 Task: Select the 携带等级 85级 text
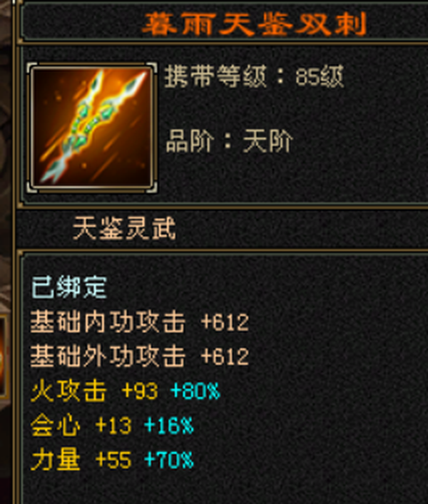pos(254,76)
